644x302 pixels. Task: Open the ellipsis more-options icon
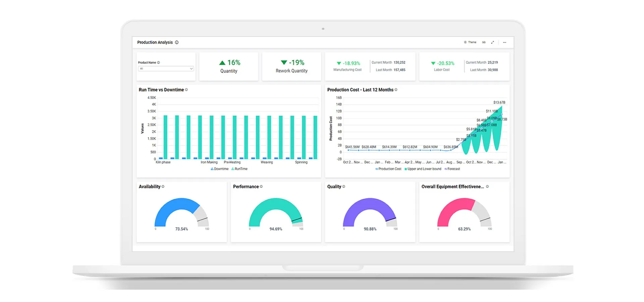click(x=504, y=42)
